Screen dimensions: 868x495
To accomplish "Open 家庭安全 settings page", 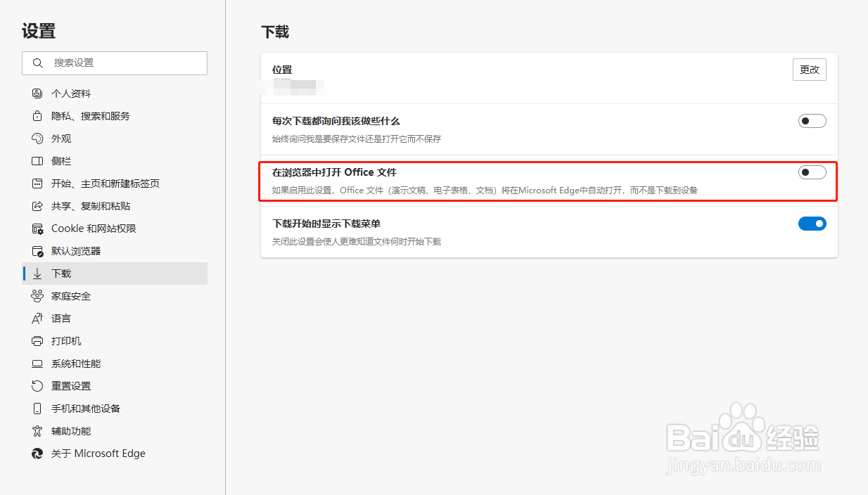I will [x=115, y=296].
